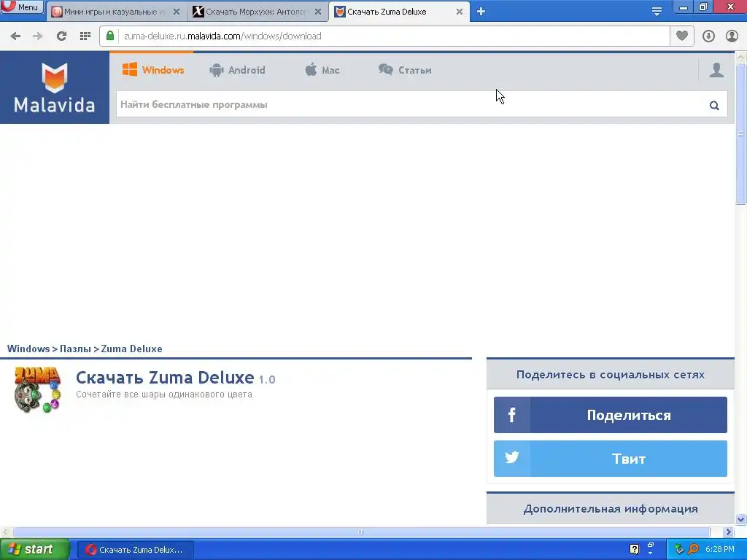Select the Mac platform tab
Screen dimensions: 747x560
[322, 70]
